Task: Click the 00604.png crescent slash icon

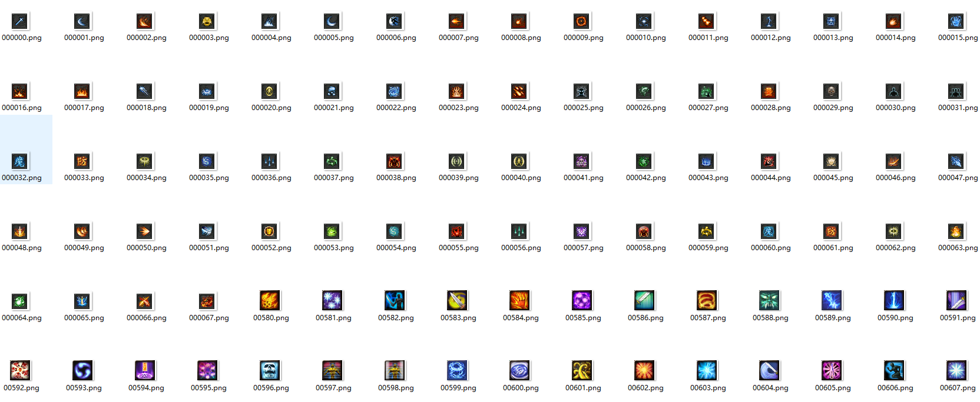Action: [769, 371]
